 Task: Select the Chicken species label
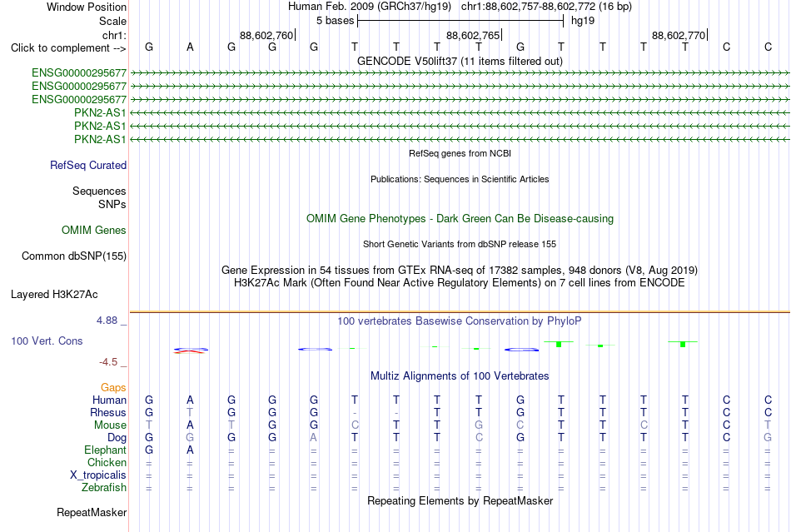click(x=107, y=462)
